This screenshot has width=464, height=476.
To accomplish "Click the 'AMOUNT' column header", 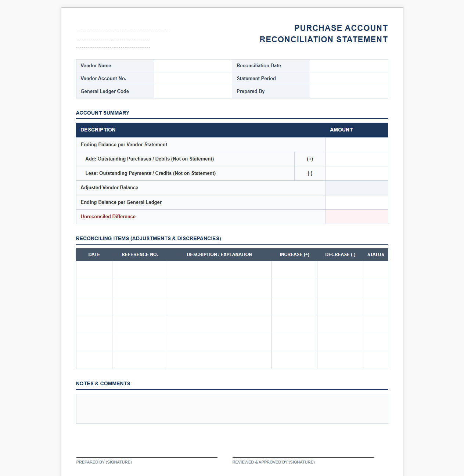I will point(341,130).
